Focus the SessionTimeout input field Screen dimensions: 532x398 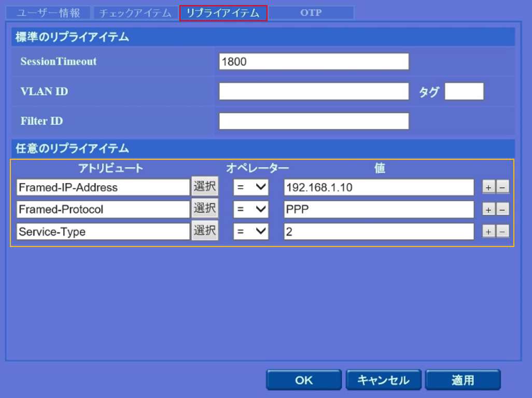coord(314,62)
